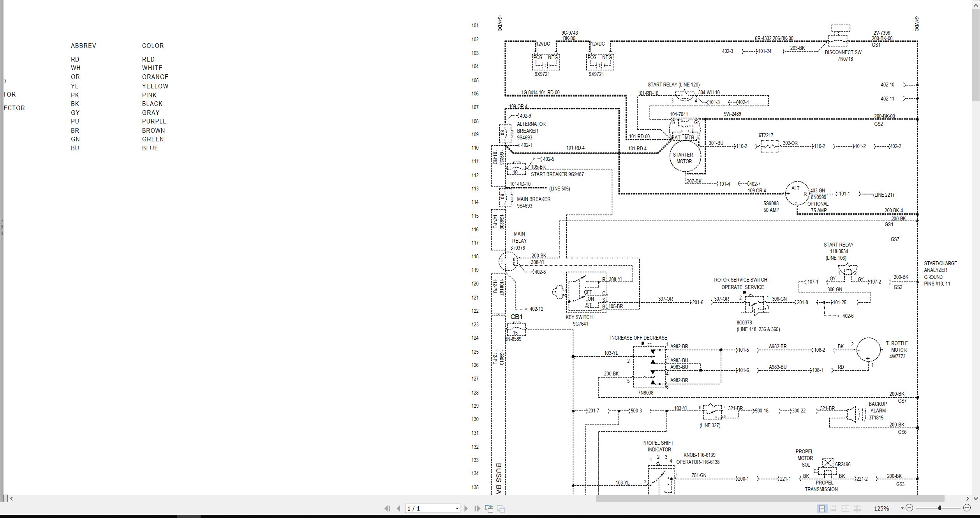Click the RD abbreviation entry

coord(75,59)
